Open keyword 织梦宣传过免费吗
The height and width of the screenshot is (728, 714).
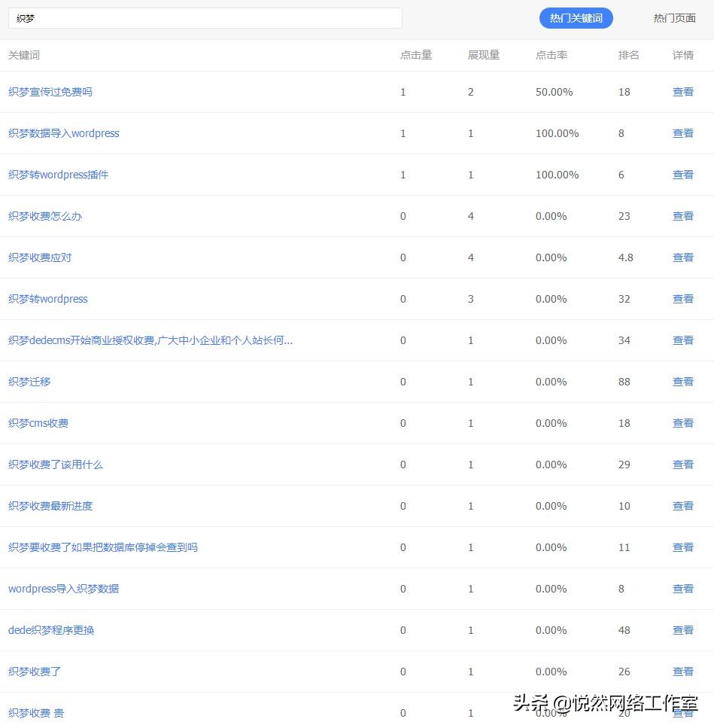50,92
